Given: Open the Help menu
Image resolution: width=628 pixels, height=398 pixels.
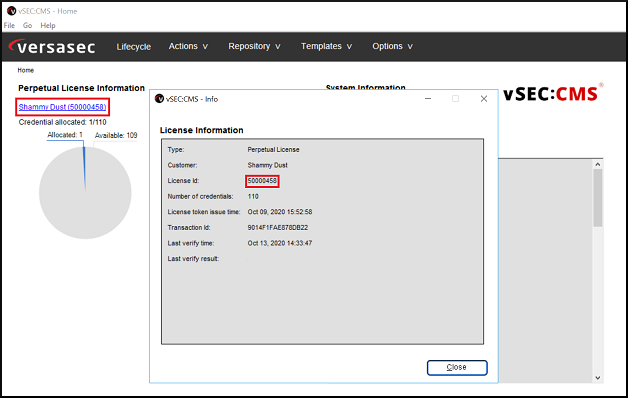Looking at the screenshot, I should pyautogui.click(x=48, y=25).
